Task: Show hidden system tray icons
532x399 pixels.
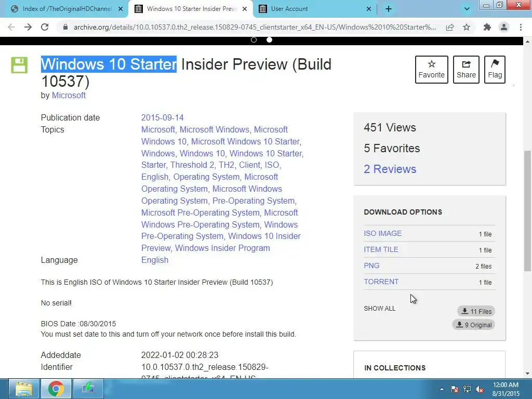Action: pyautogui.click(x=442, y=389)
